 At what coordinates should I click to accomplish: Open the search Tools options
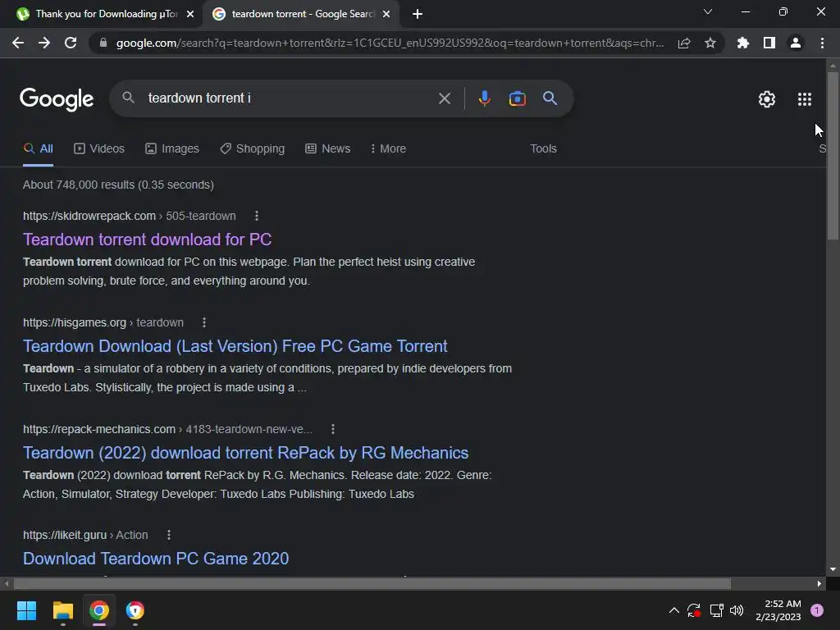point(543,148)
